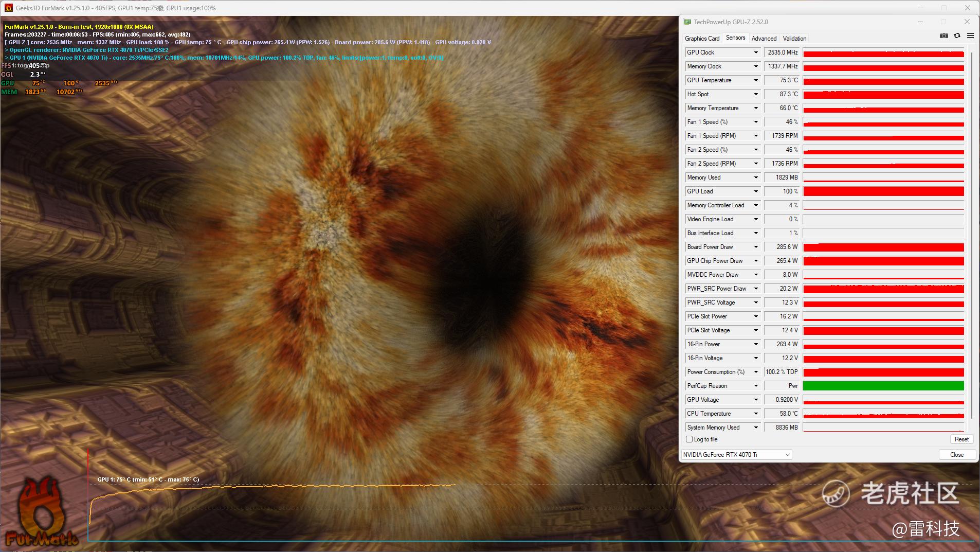Enable the Log to file checkbox
Screen dimensions: 980x552
coord(689,439)
